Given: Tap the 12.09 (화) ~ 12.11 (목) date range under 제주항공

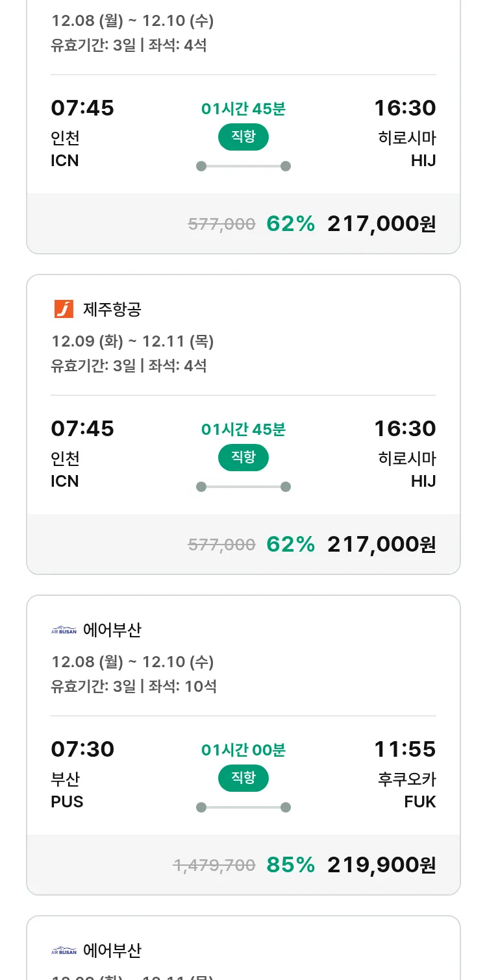Looking at the screenshot, I should tap(132, 341).
